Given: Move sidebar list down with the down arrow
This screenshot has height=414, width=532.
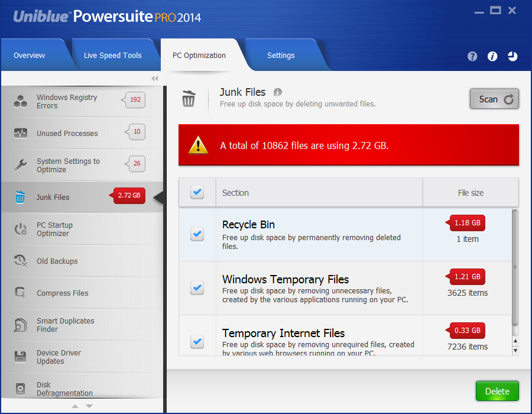Looking at the screenshot, I should tap(89, 406).
